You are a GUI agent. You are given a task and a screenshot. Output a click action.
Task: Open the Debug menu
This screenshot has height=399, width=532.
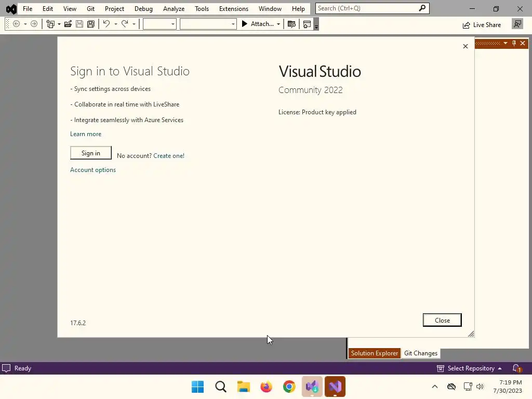pos(143,8)
